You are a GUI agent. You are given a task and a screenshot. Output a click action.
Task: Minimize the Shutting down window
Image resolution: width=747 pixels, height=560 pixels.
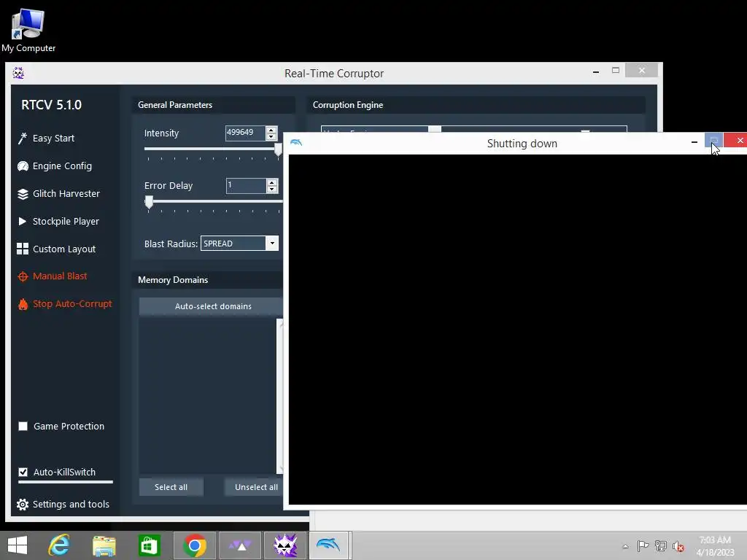coord(694,142)
